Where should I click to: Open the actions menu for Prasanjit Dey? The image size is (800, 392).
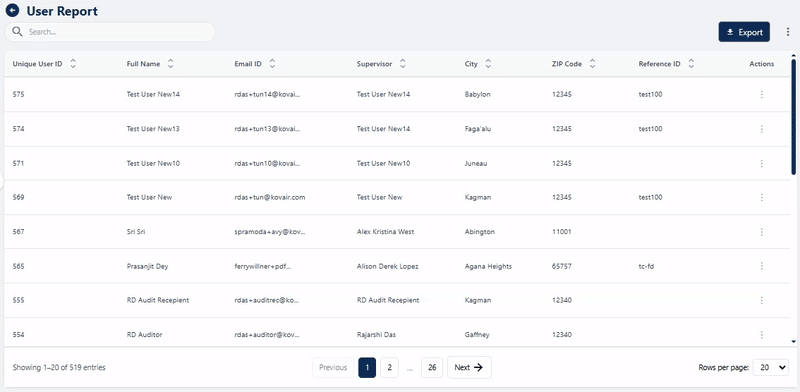click(762, 266)
